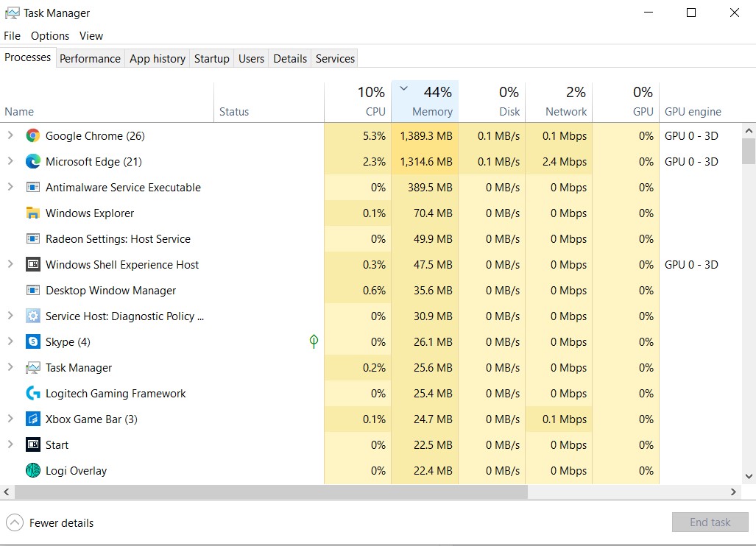Screen dimensions: 756x546
Task: Sort by the Disk column header
Action: pos(492,102)
